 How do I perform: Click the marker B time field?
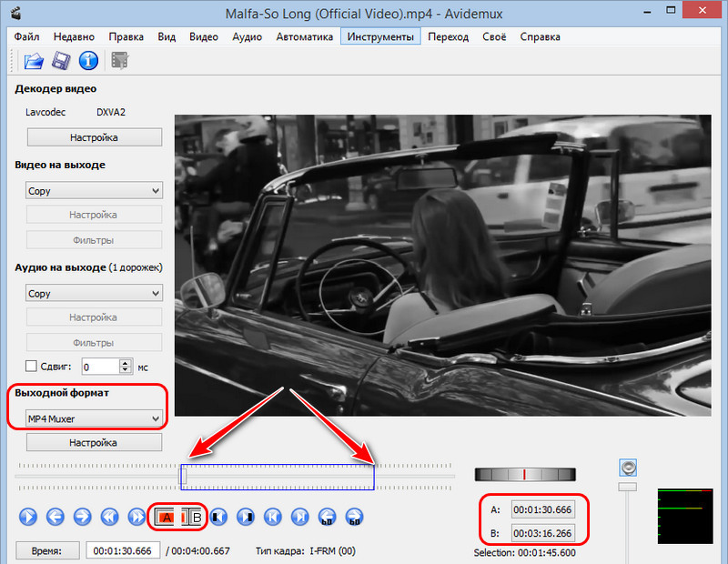click(x=542, y=533)
